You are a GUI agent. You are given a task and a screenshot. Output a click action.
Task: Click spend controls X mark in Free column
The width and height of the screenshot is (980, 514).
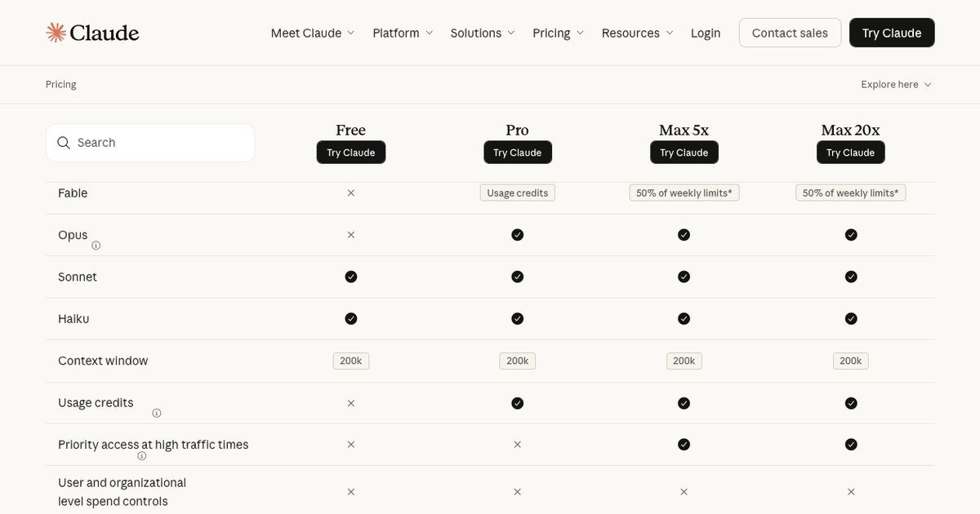[x=351, y=492]
